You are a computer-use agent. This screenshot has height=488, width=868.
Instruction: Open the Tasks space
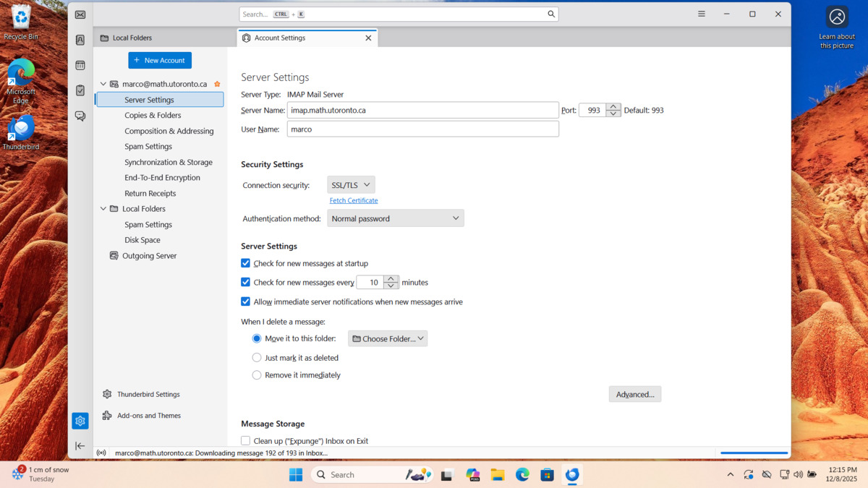[80, 90]
